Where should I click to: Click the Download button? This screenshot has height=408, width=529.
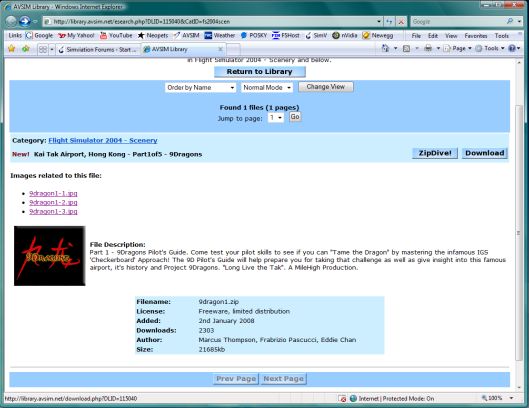[484, 153]
